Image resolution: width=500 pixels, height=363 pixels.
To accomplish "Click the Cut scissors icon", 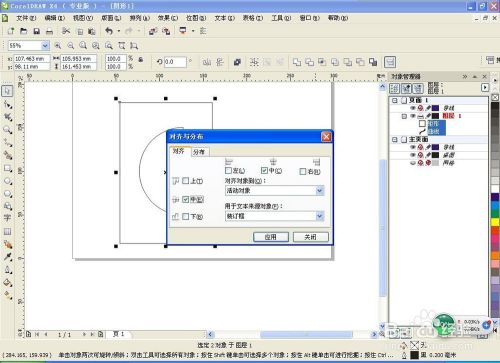I will (x=66, y=31).
